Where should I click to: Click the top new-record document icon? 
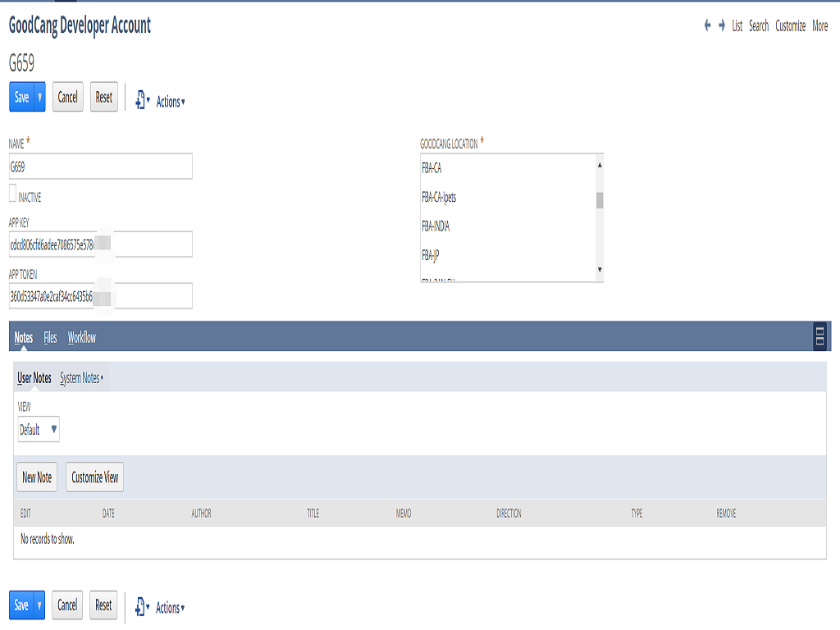(140, 100)
